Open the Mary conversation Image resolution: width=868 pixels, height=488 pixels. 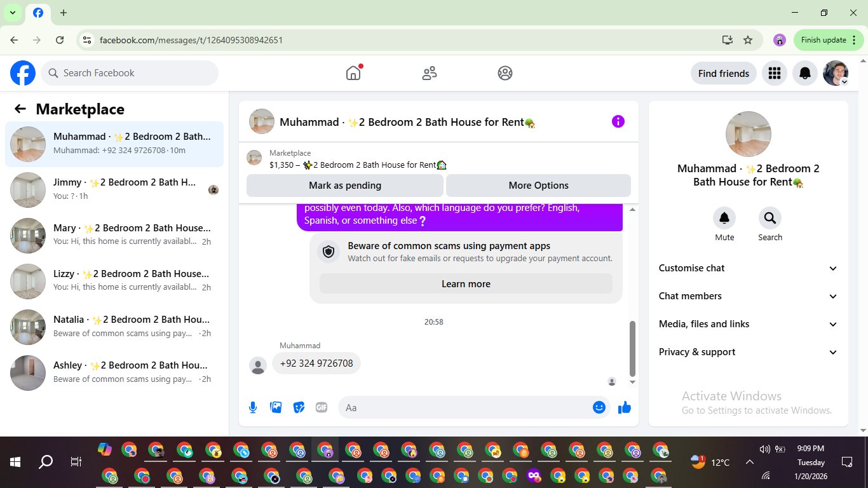tap(114, 236)
